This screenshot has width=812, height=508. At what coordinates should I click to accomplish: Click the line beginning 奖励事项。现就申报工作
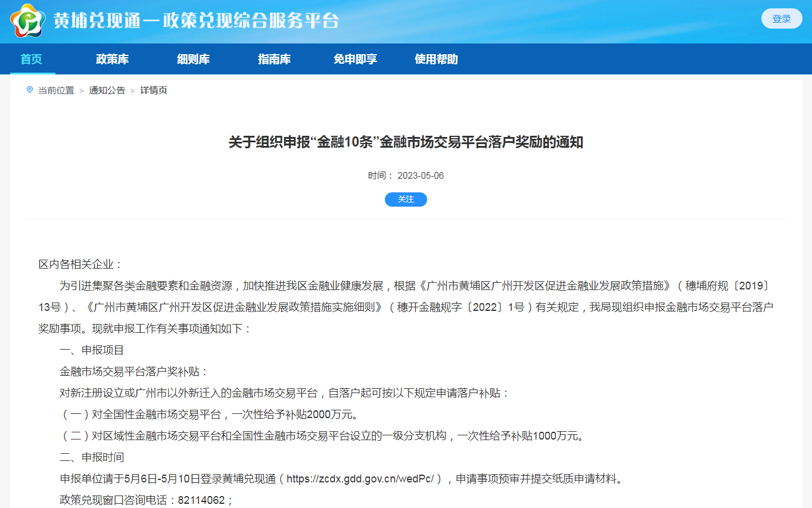click(145, 329)
